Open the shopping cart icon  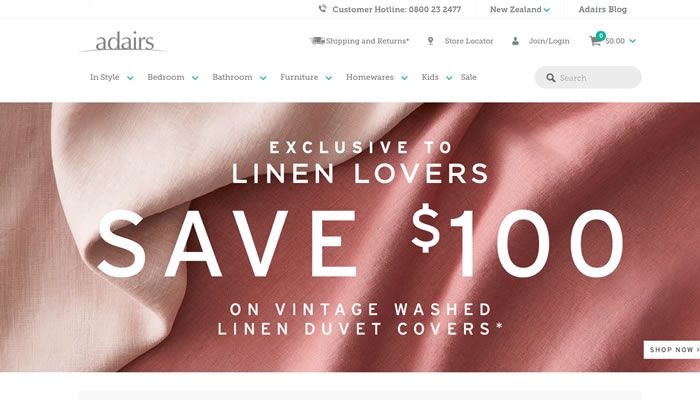coord(595,42)
